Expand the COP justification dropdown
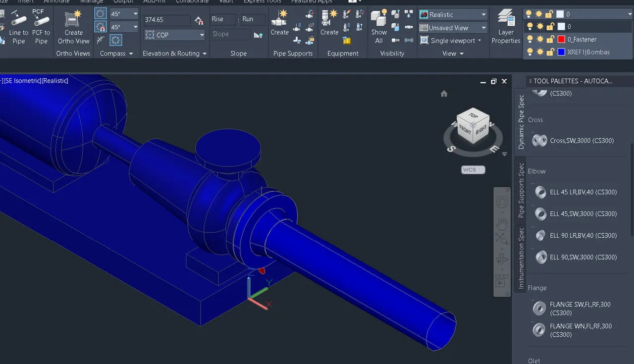 click(x=174, y=35)
